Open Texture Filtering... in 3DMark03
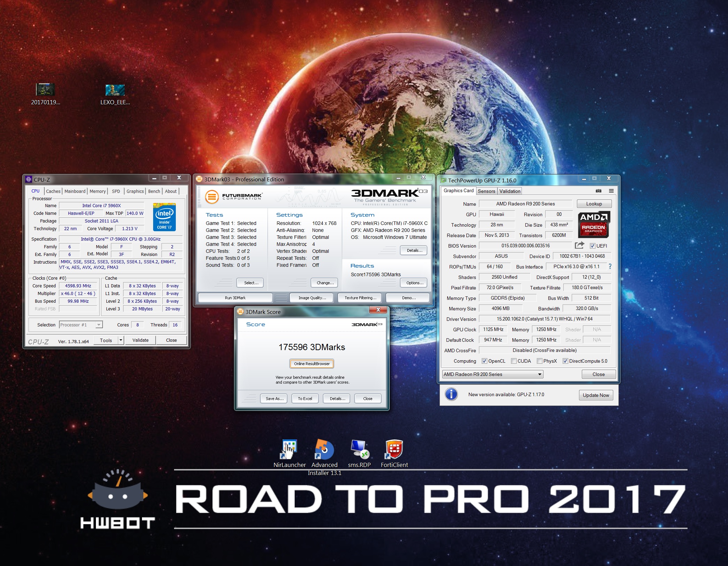Image resolution: width=728 pixels, height=566 pixels. 360,298
